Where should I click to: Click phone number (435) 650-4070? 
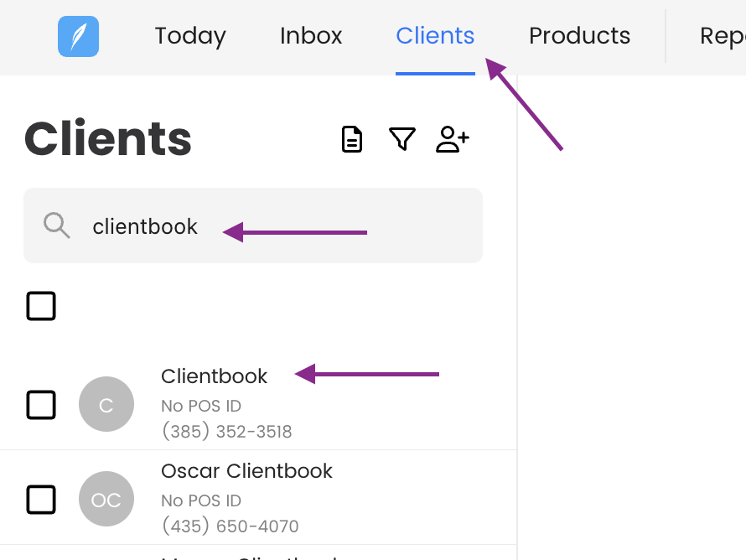(x=230, y=526)
